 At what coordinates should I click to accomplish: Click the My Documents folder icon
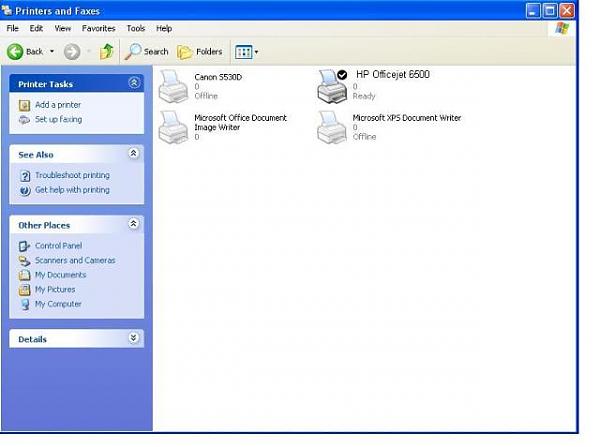tap(24, 275)
